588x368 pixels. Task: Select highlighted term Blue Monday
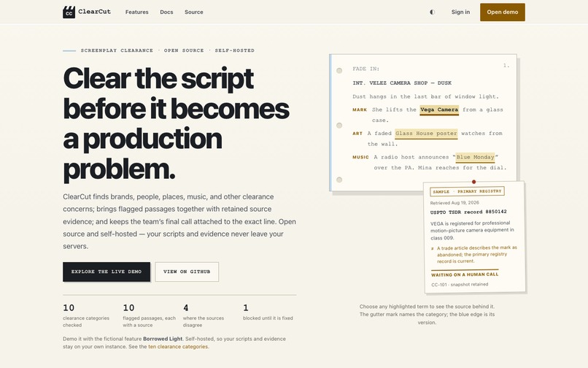(475, 157)
